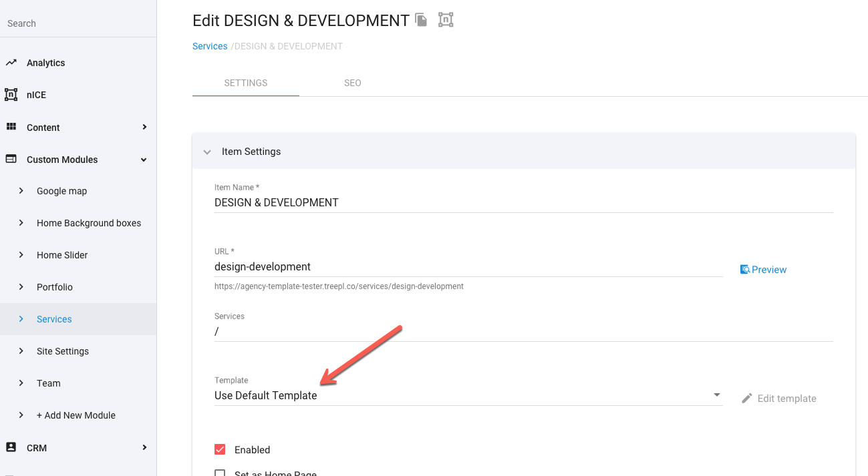Click the nICE editor icon in sidebar
868x476 pixels.
click(x=11, y=95)
